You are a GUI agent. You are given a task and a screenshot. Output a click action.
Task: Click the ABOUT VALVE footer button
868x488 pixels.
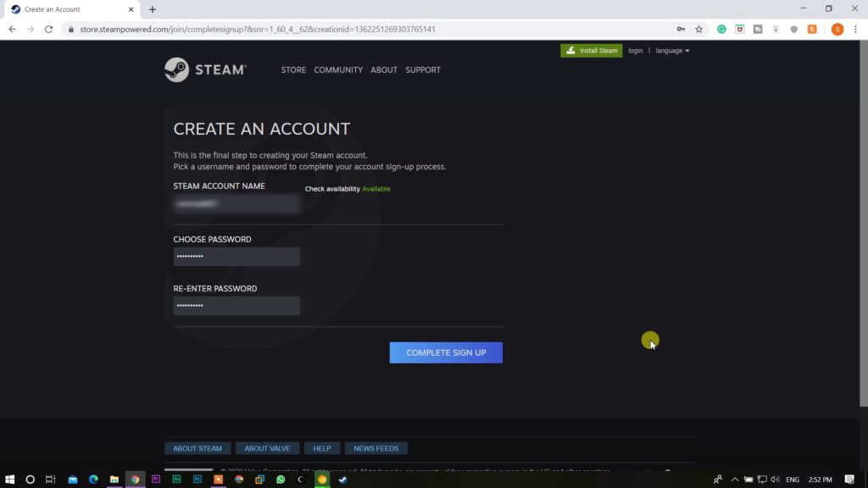(x=267, y=448)
